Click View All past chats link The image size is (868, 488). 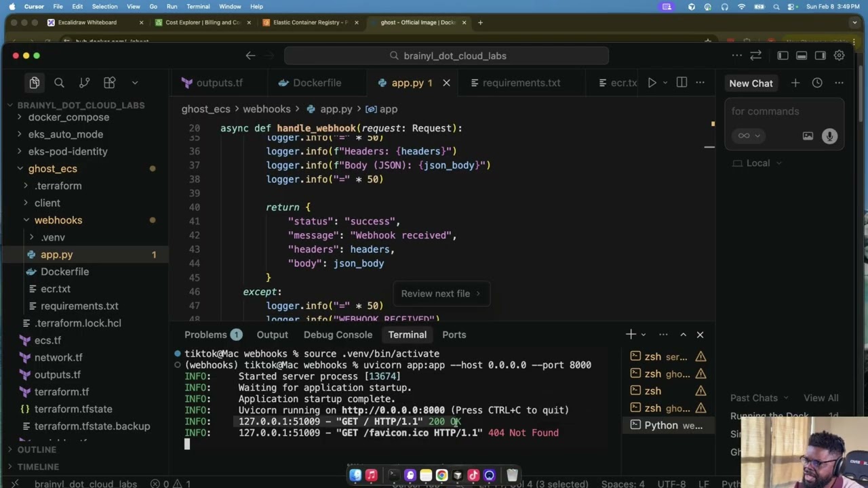(x=821, y=398)
